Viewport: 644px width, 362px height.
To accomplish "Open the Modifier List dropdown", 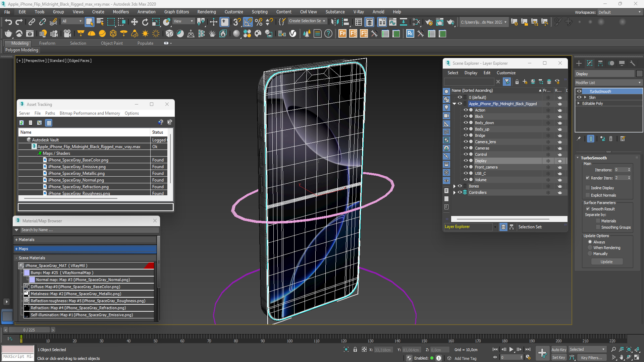I will click(x=609, y=82).
